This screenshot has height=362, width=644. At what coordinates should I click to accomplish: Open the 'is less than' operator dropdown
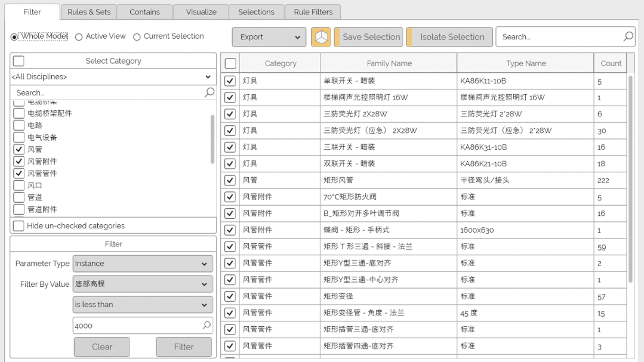pos(143,305)
